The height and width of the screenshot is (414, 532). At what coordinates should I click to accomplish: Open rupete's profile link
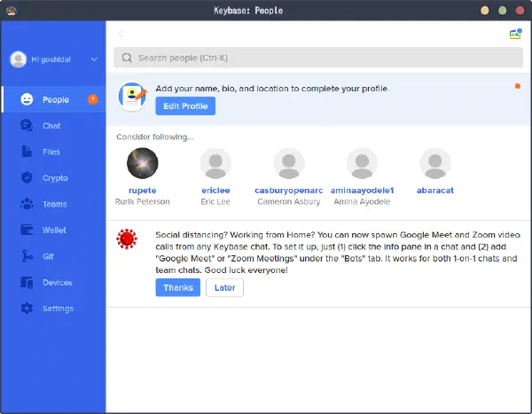point(143,191)
